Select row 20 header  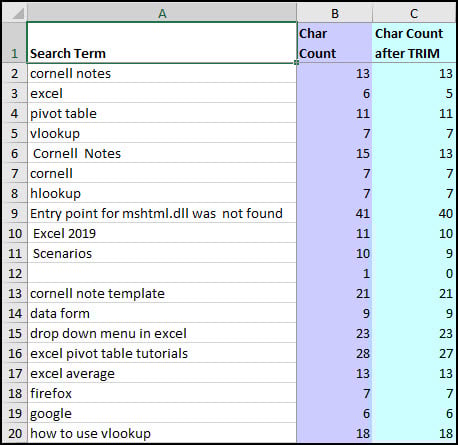[x=15, y=433]
